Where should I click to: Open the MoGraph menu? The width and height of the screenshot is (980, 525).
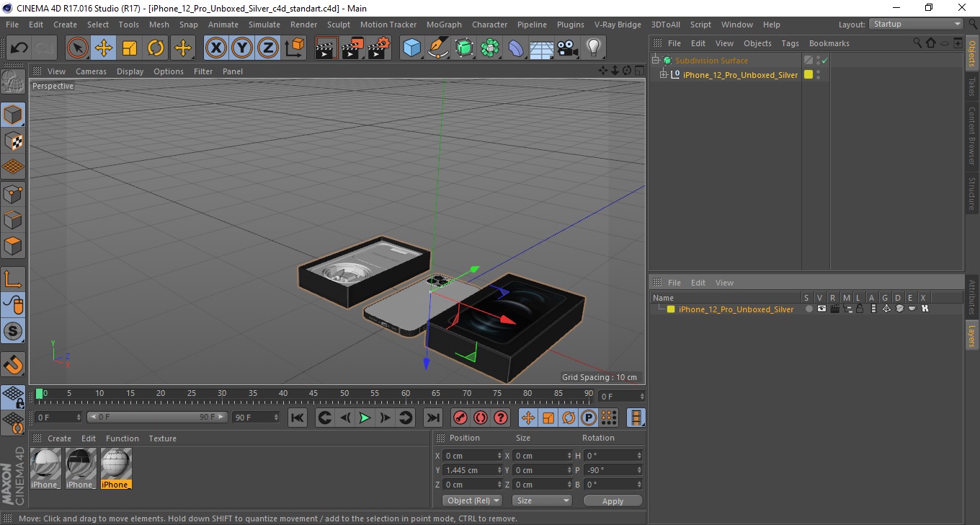(444, 25)
